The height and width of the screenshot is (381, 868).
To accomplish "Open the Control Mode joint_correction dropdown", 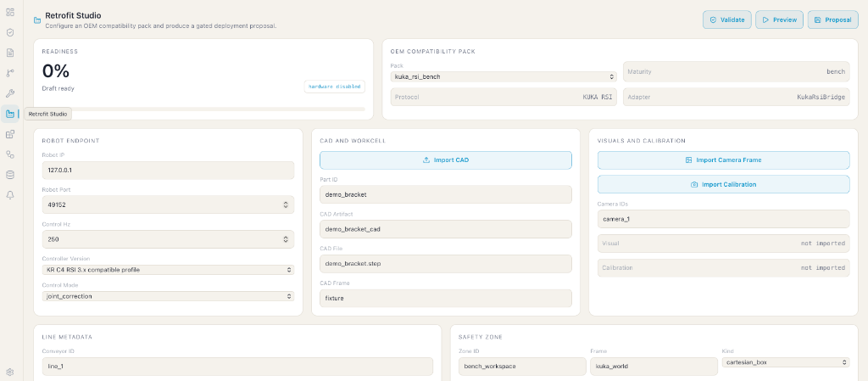I will 168,296.
